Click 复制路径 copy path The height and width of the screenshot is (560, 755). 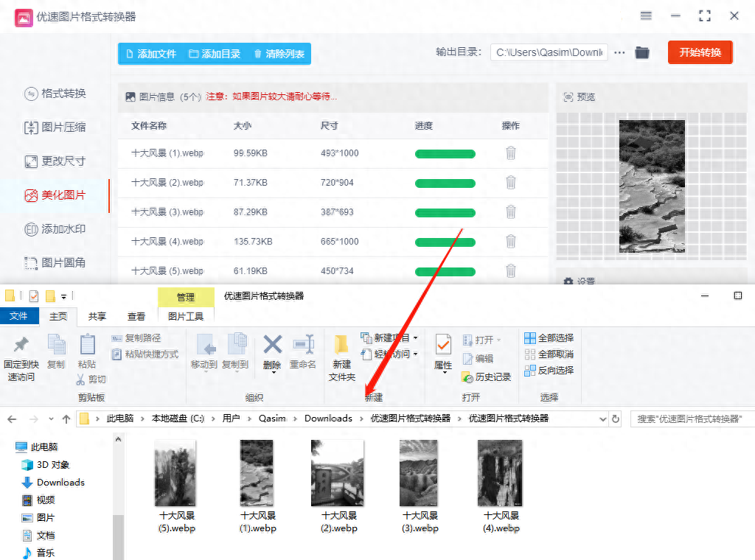coord(136,338)
